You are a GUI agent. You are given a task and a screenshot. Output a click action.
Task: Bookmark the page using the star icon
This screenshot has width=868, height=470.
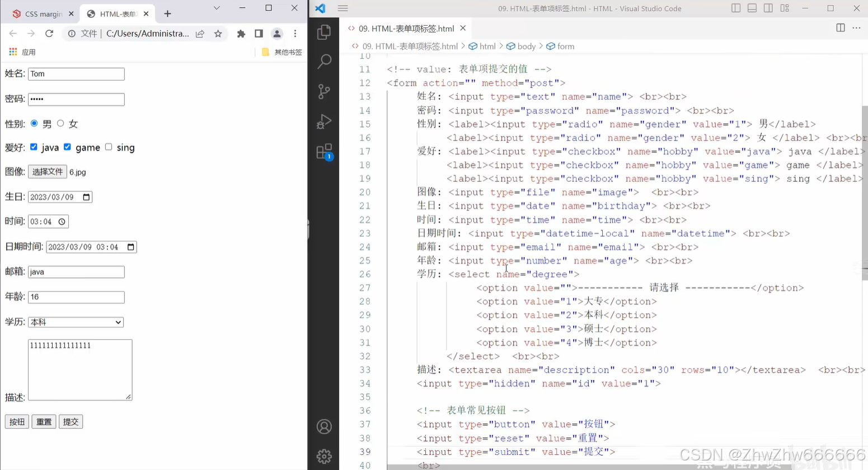click(x=218, y=33)
